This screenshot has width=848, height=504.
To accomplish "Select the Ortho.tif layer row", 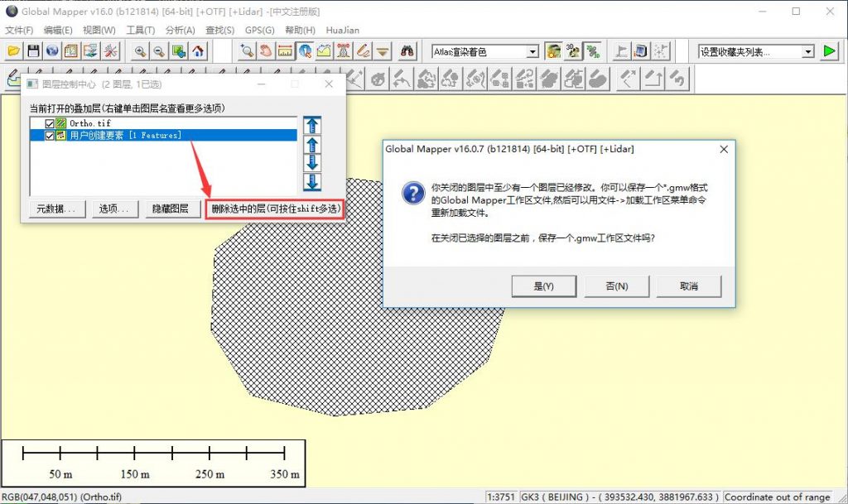I will 163,123.
